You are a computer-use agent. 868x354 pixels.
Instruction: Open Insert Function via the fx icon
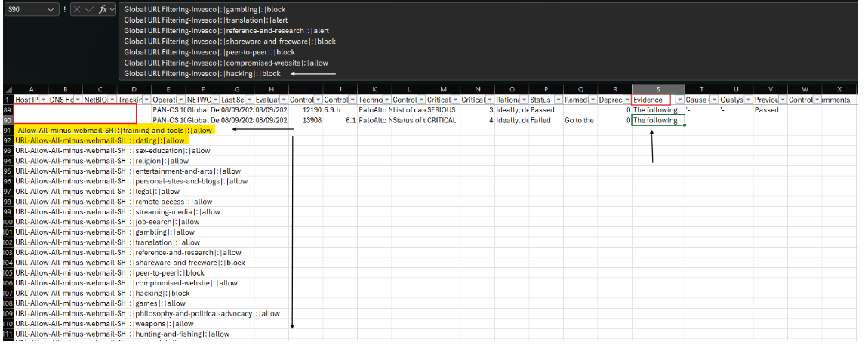pyautogui.click(x=103, y=9)
